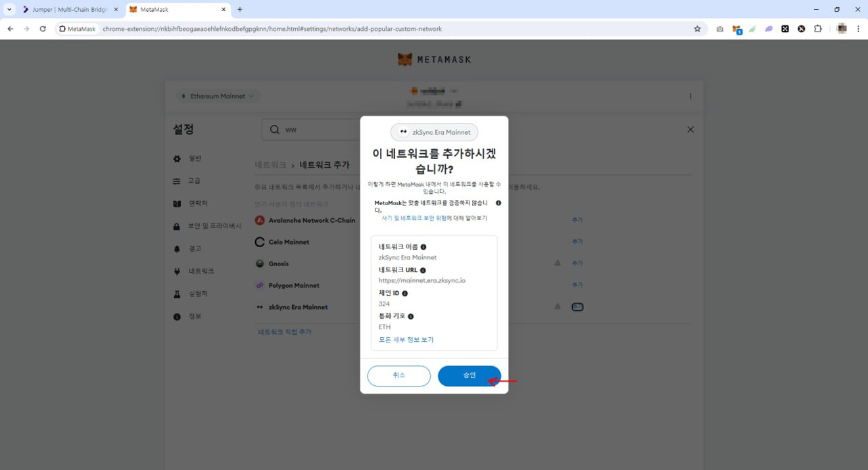Image resolution: width=868 pixels, height=470 pixels.
Task: Add Avalanche Network C-Chain via 추가
Action: coord(577,220)
